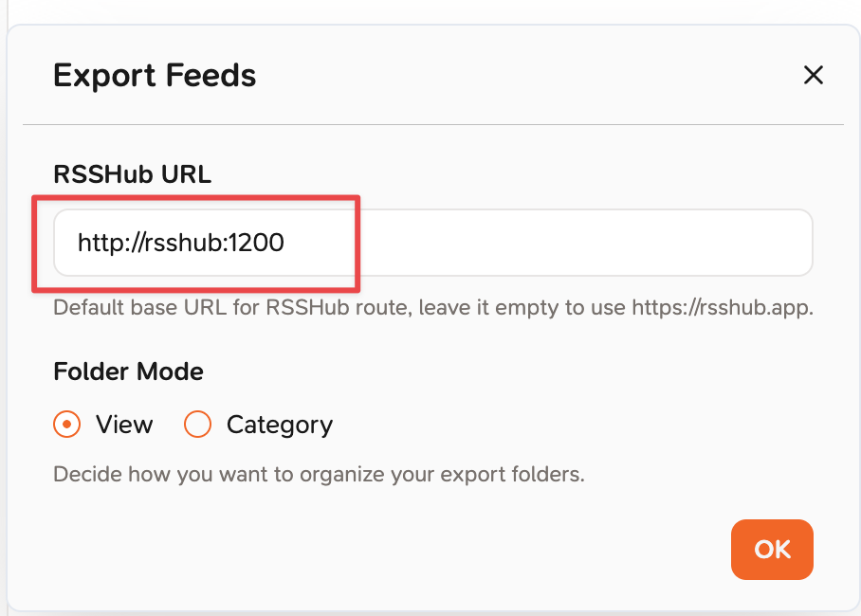Click the orange dot inside View option
861x616 pixels.
[x=67, y=425]
